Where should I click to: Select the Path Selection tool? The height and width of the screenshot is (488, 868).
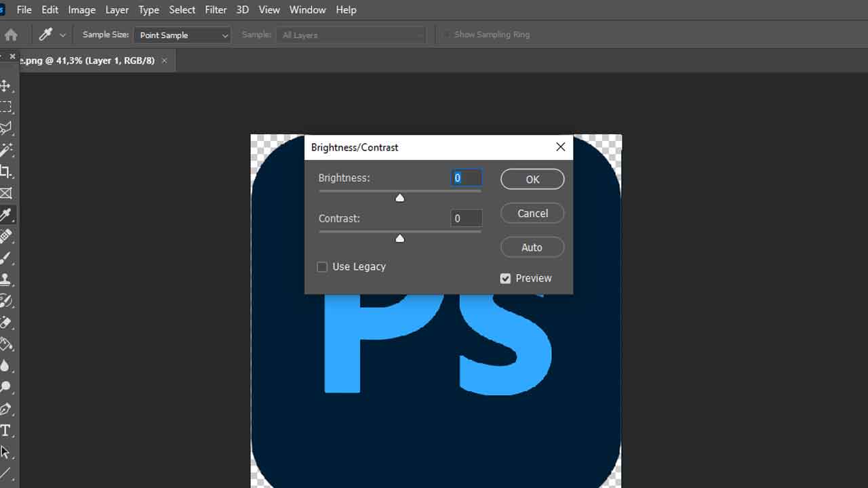click(x=5, y=451)
